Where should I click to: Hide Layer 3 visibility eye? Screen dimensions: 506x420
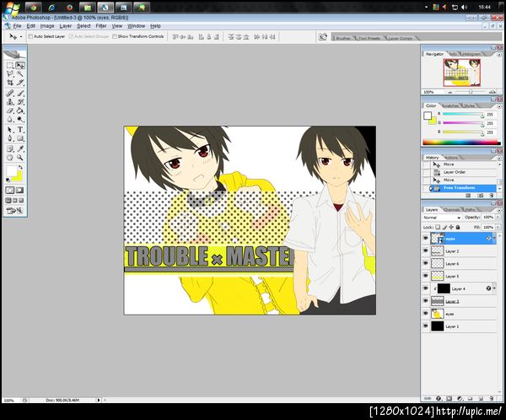[426, 301]
